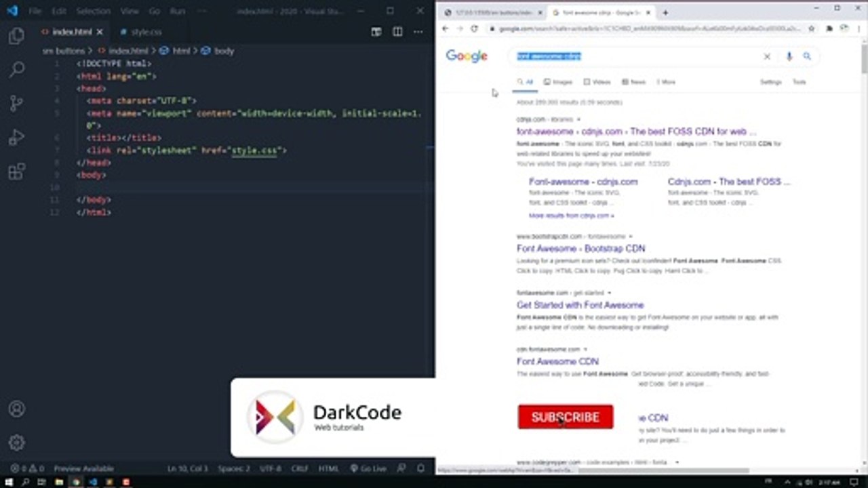
Task: Open the Accounts menu in VS Code
Action: pyautogui.click(x=16, y=409)
